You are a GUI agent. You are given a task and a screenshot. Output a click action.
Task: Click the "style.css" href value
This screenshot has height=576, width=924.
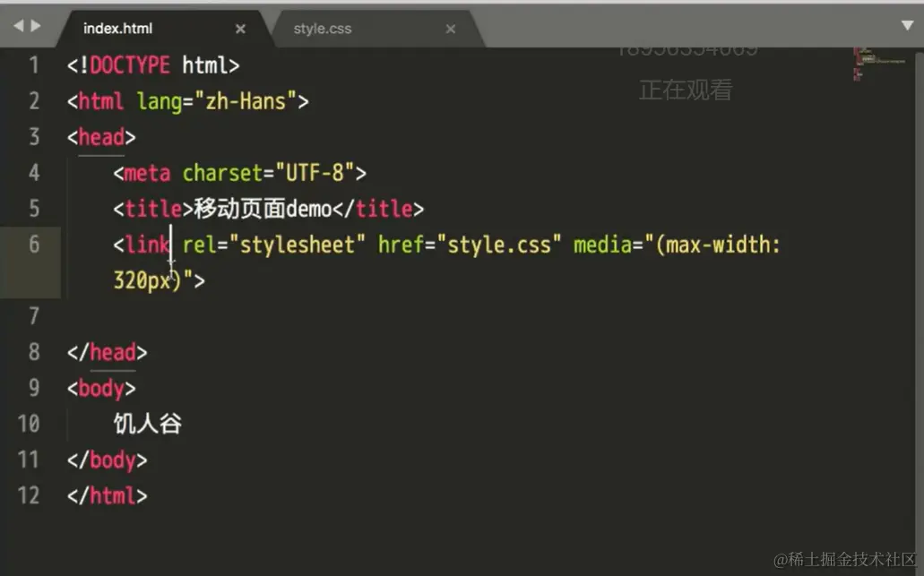499,245
